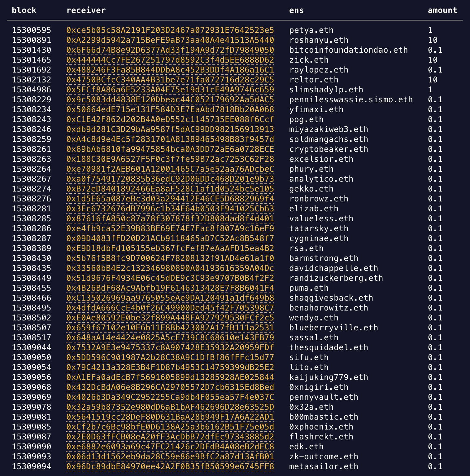Open address link starting 0x4026b3Da349C
This screenshot has width=470, height=476.
(170, 397)
